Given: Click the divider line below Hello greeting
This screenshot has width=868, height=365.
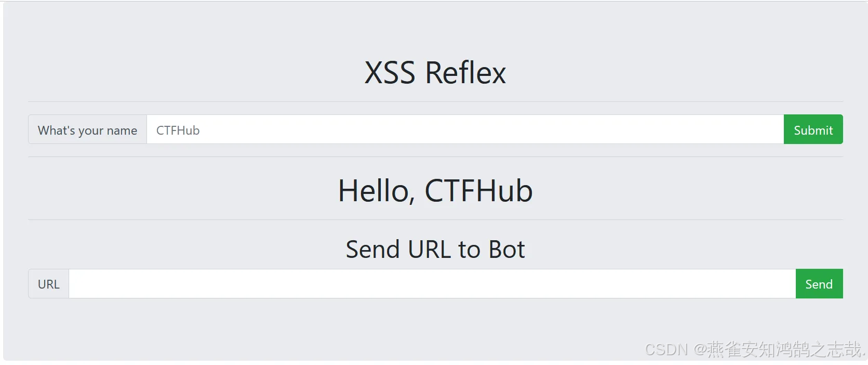Looking at the screenshot, I should pyautogui.click(x=435, y=219).
